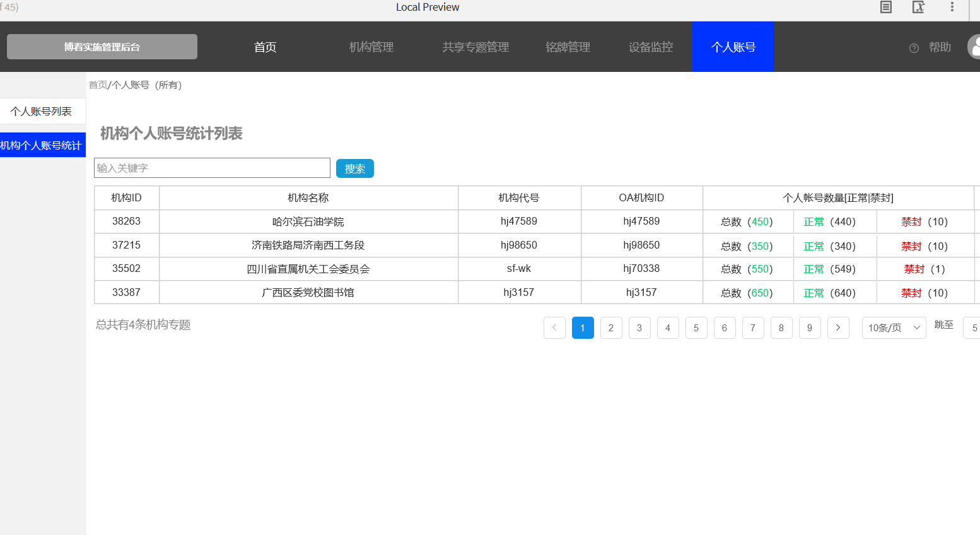Go to page 5
The width and height of the screenshot is (980, 535).
pyautogui.click(x=696, y=327)
